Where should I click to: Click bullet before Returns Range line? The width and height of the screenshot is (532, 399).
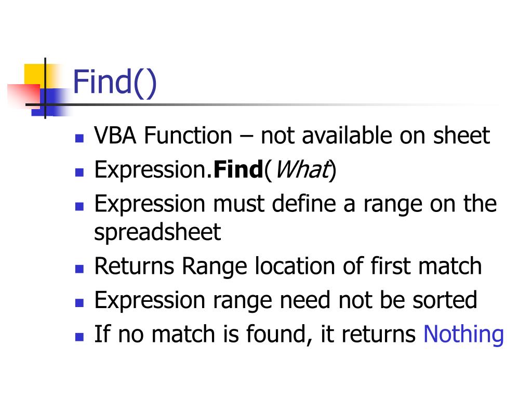[79, 269]
